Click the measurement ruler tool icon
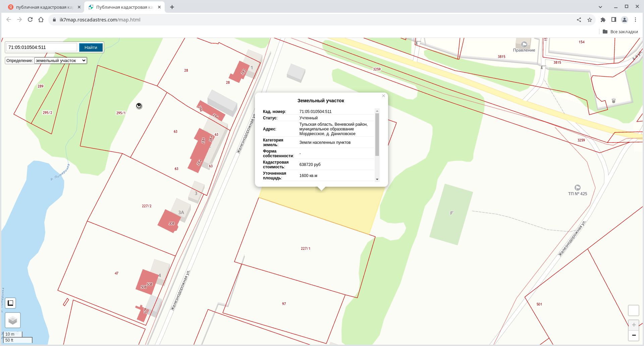 tap(10, 303)
